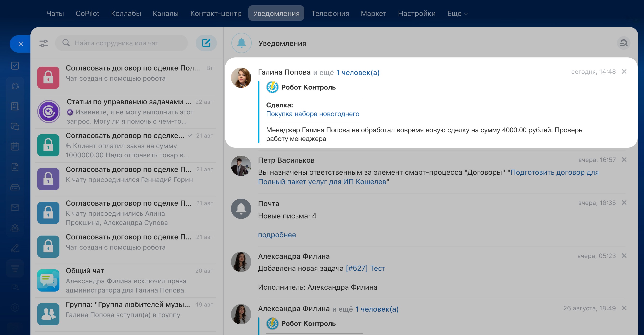Dismiss the Почта notification
The image size is (644, 335).
point(624,202)
